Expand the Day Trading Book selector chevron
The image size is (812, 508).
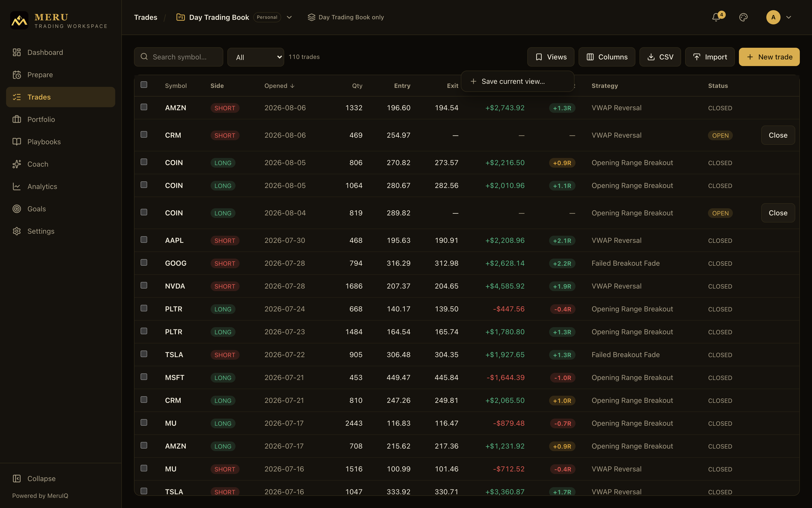[289, 17]
